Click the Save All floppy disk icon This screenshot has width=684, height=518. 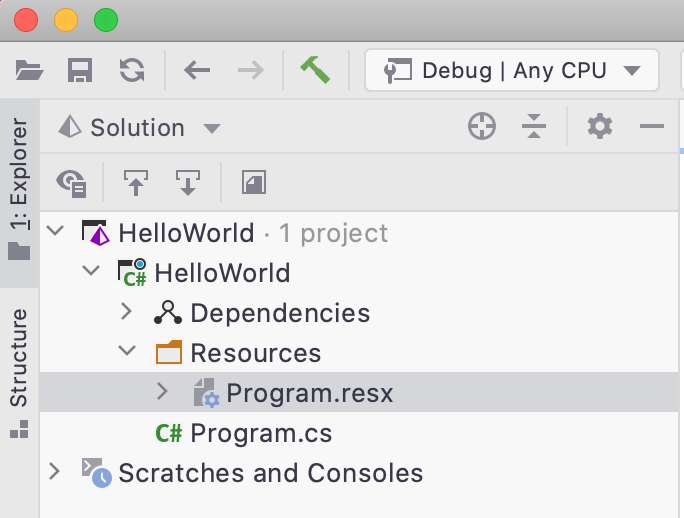tap(80, 70)
